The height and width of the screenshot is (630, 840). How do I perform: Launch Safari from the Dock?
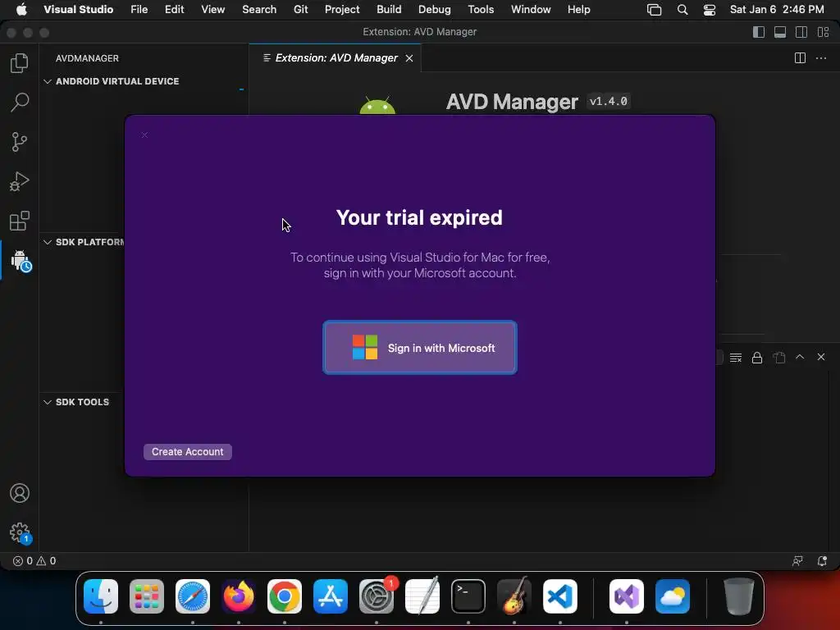(x=193, y=596)
